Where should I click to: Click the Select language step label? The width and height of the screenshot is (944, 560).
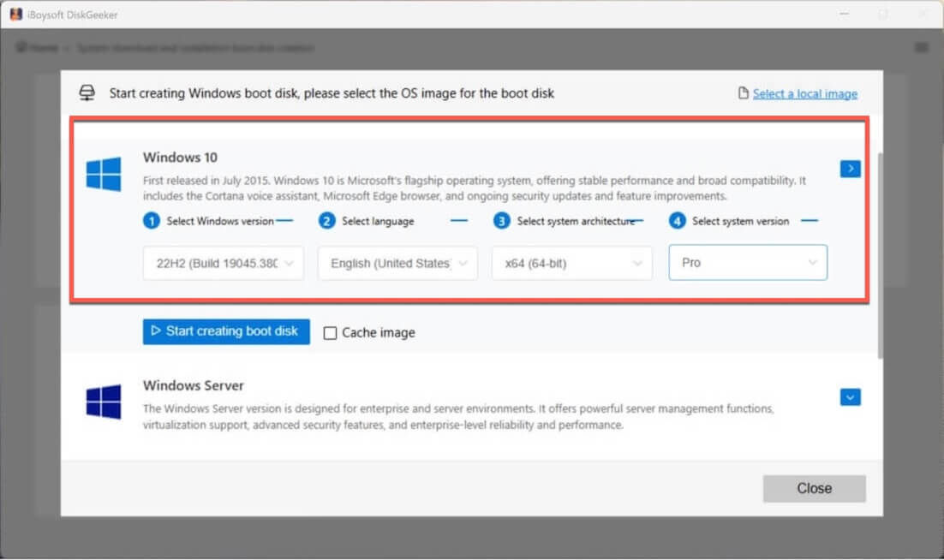(378, 222)
